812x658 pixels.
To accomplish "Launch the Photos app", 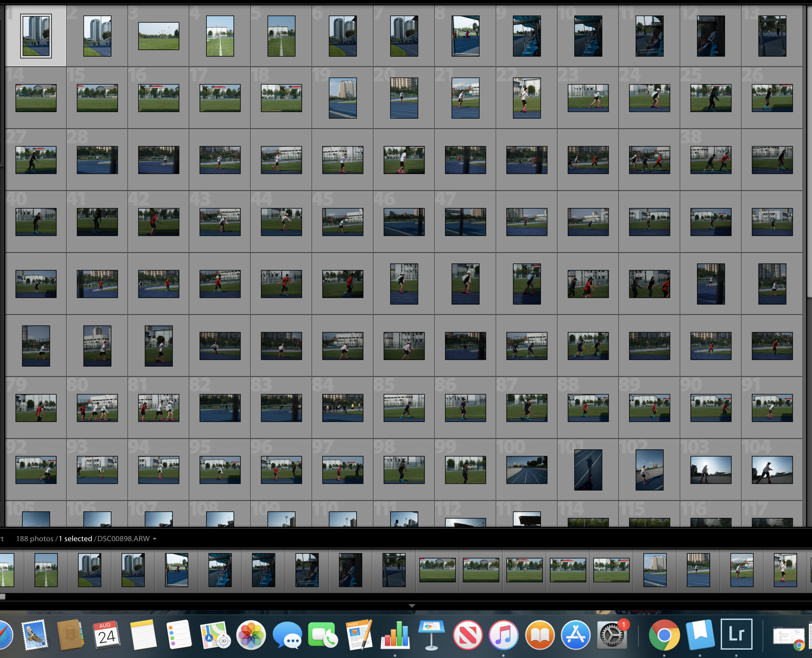I will tap(251, 635).
